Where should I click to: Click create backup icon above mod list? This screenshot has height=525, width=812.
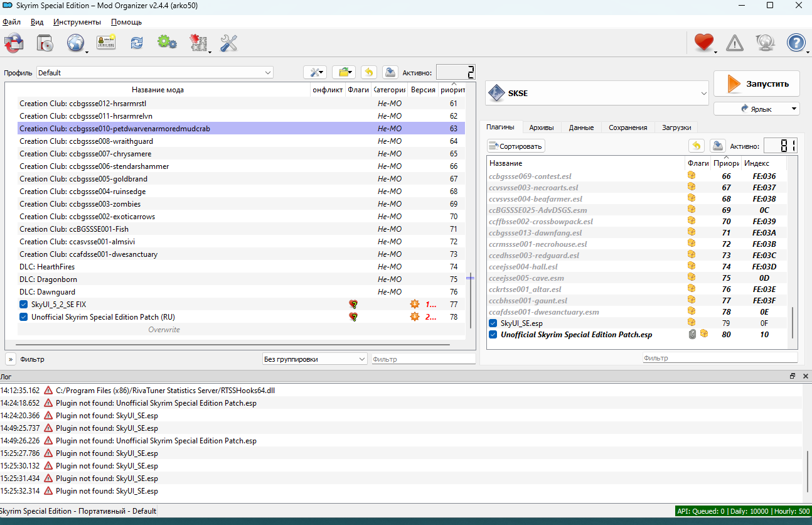390,72
